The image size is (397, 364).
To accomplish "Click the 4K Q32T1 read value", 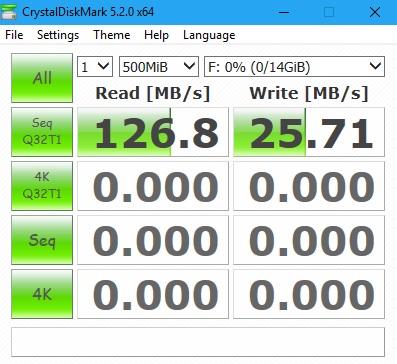I will tap(153, 186).
